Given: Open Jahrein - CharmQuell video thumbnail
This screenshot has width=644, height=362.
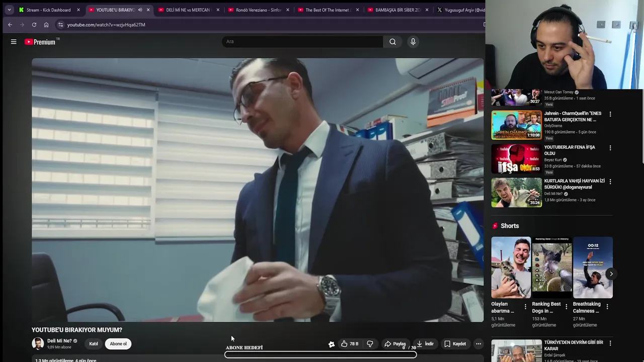Looking at the screenshot, I should point(516,125).
